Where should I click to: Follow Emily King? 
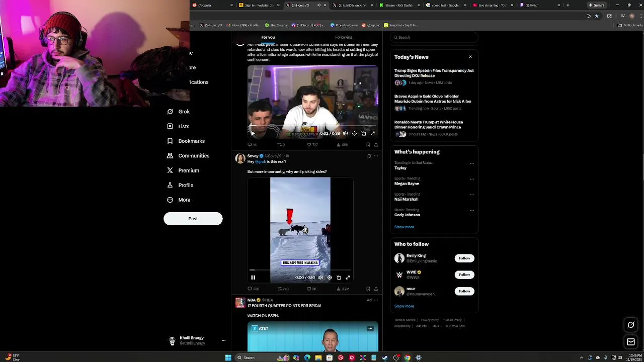point(464,258)
